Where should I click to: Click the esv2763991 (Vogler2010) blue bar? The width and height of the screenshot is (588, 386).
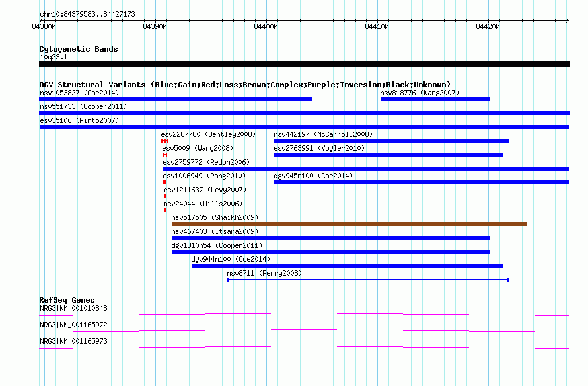pyautogui.click(x=388, y=155)
